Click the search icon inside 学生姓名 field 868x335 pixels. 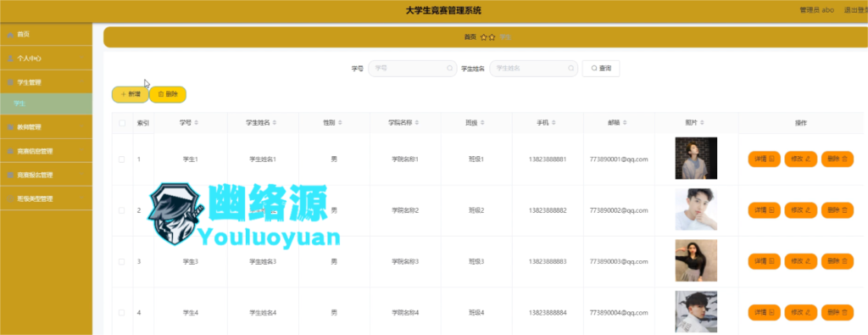pos(570,69)
